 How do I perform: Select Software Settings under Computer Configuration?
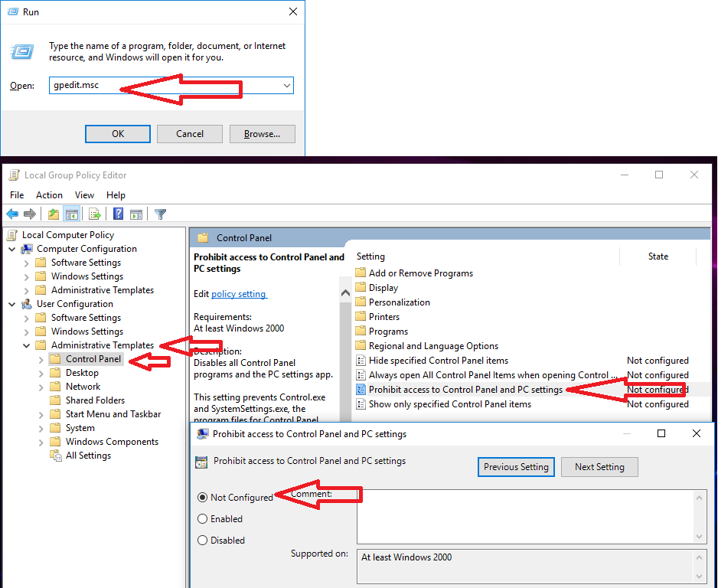coord(86,263)
